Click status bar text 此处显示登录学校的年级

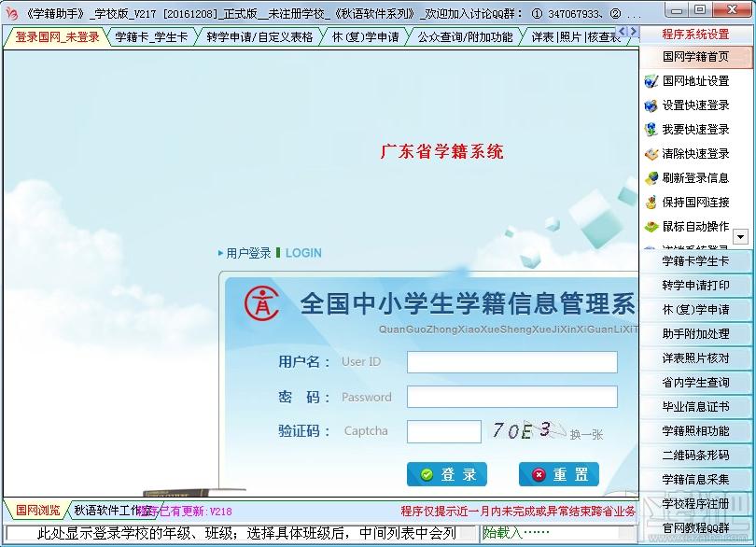tap(246, 533)
